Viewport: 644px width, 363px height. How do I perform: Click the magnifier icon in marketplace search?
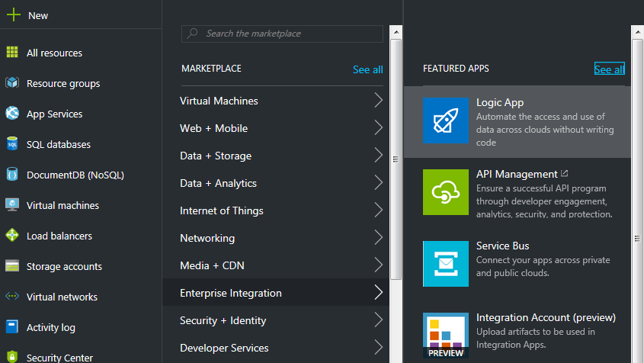[192, 34]
